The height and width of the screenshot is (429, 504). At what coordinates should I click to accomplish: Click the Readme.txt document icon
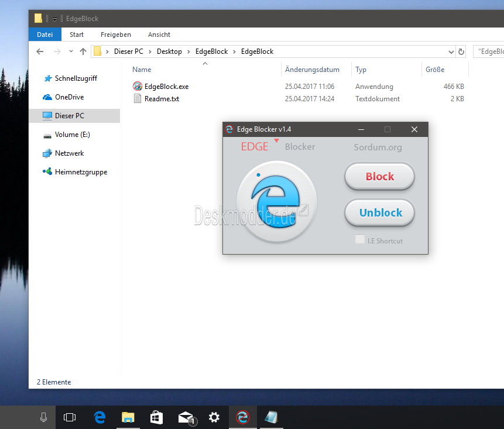click(x=137, y=98)
